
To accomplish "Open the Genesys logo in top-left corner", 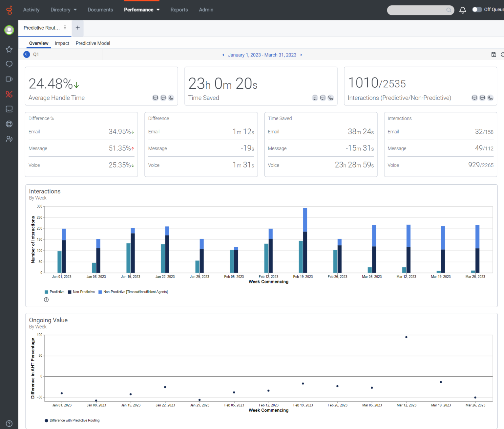I will click(x=9, y=10).
